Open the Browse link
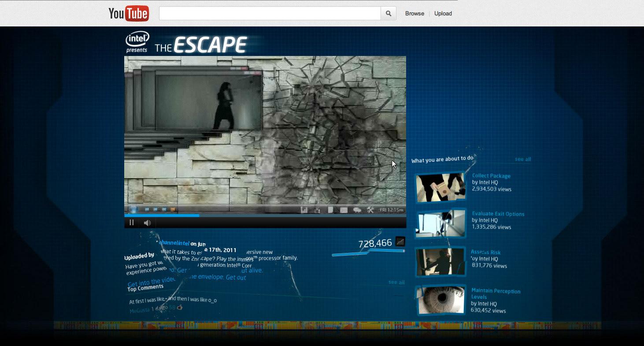 (x=415, y=14)
